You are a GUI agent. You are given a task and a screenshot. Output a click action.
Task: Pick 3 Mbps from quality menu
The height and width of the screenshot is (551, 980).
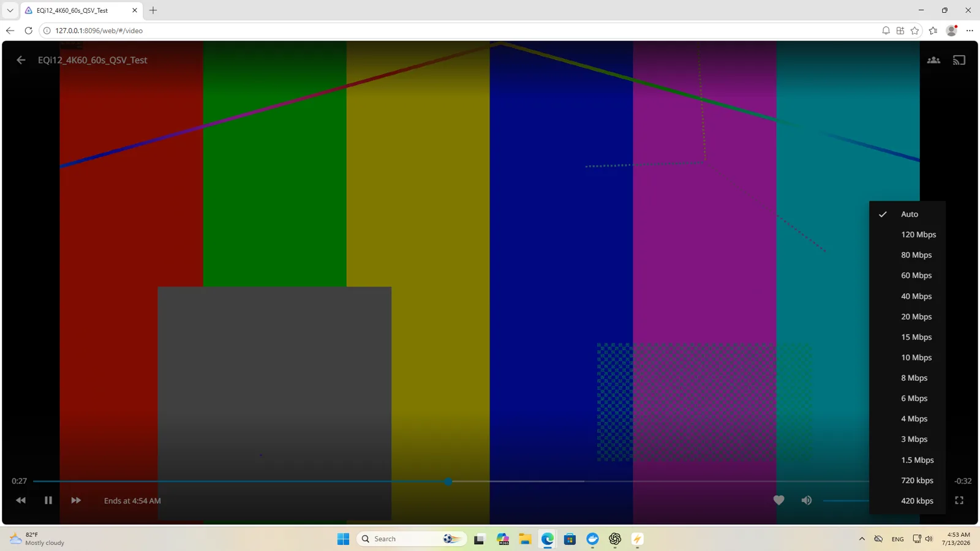tap(908, 439)
